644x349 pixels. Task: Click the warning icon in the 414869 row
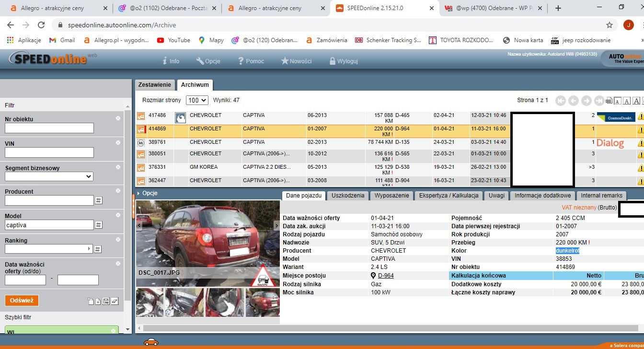640,129
